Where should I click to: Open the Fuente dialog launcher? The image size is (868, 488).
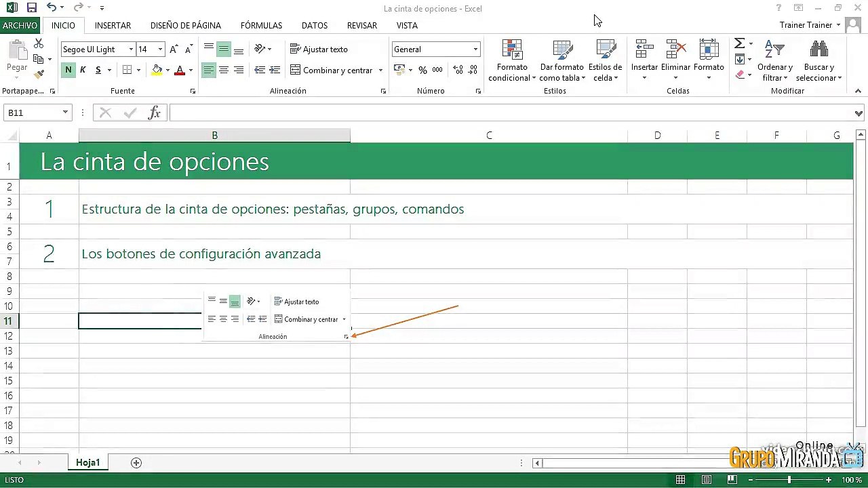[193, 91]
